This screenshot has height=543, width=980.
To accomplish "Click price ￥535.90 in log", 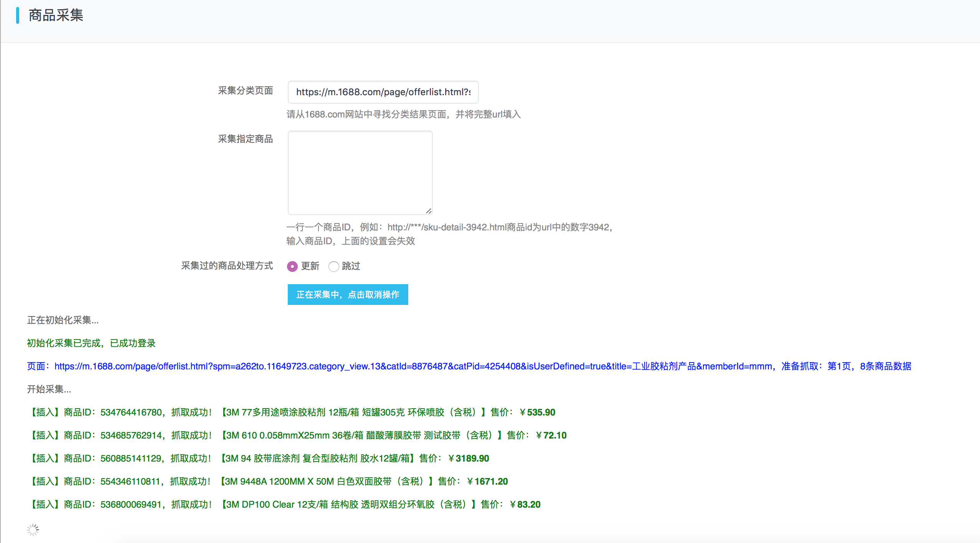I will pyautogui.click(x=537, y=412).
